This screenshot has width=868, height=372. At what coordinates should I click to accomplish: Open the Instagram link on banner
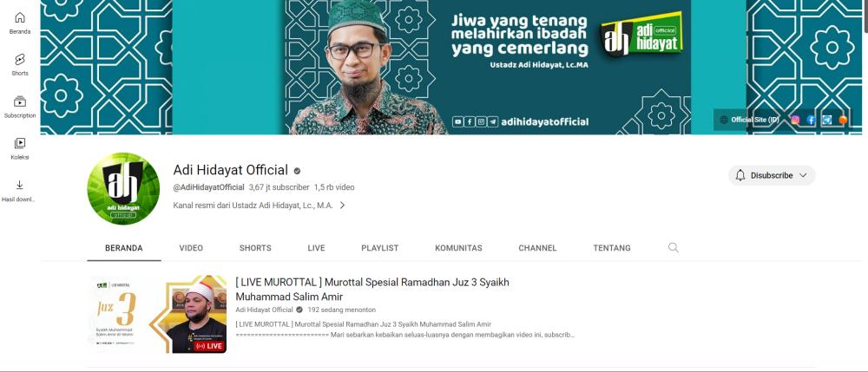795,120
